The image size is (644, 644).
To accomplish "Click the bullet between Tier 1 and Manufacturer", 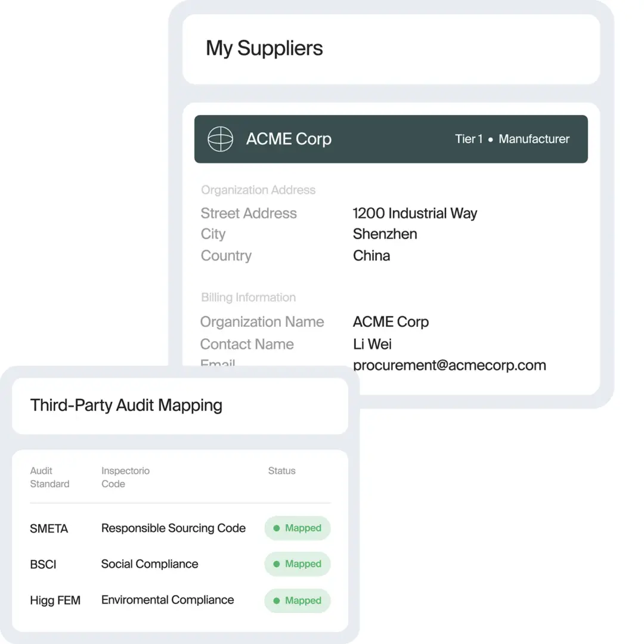I will pyautogui.click(x=490, y=140).
